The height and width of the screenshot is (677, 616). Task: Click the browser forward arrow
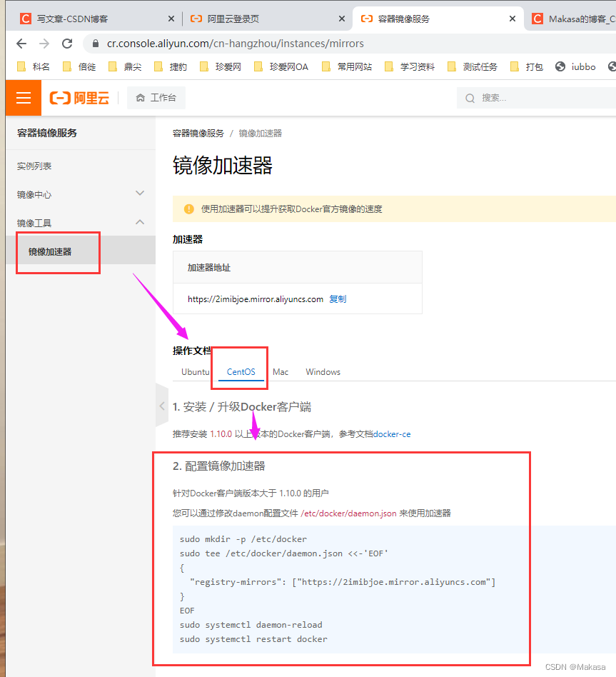pos(44,44)
